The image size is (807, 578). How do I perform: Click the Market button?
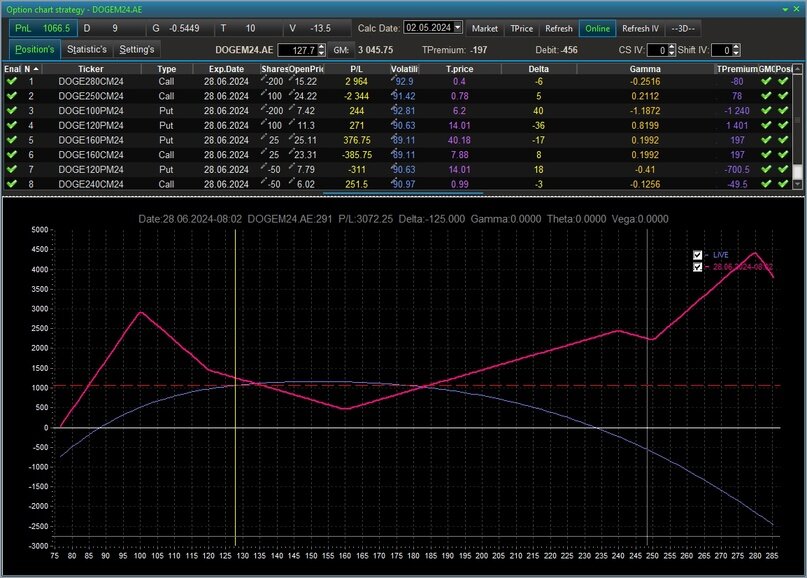485,28
